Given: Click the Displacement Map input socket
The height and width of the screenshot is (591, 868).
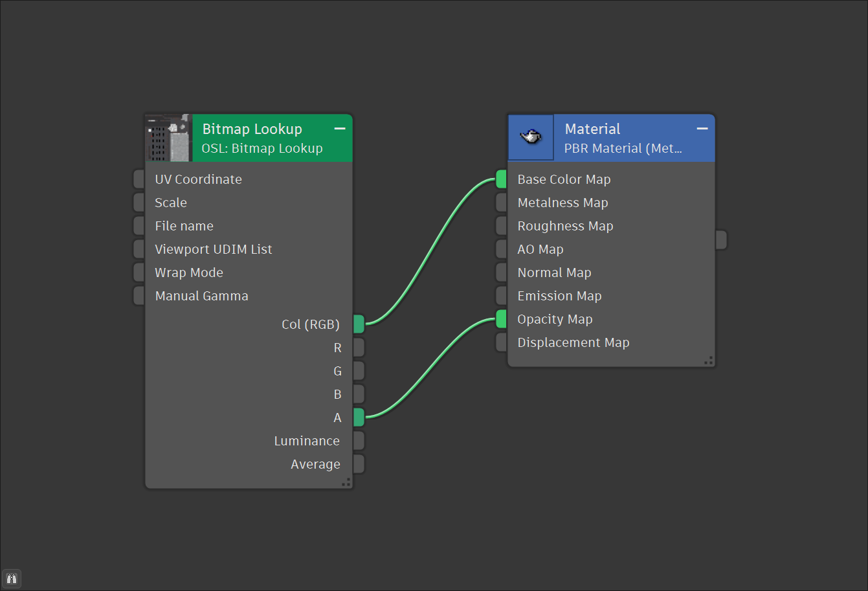Looking at the screenshot, I should (502, 342).
